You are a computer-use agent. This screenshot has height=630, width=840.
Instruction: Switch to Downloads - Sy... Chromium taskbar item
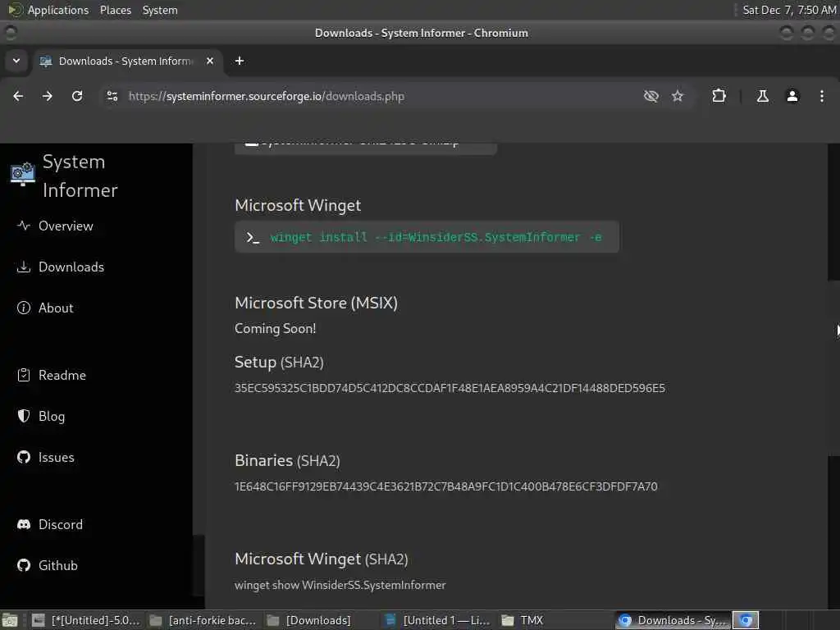pos(673,620)
